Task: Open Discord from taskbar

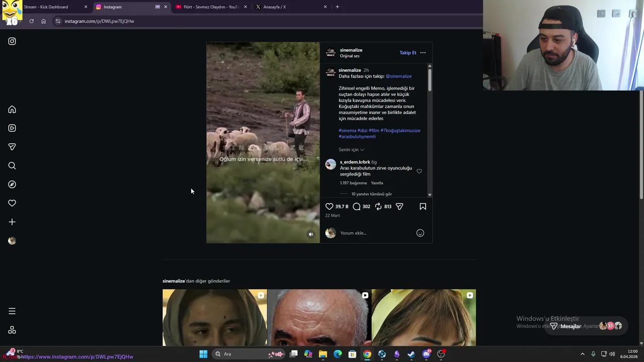Action: (427, 354)
